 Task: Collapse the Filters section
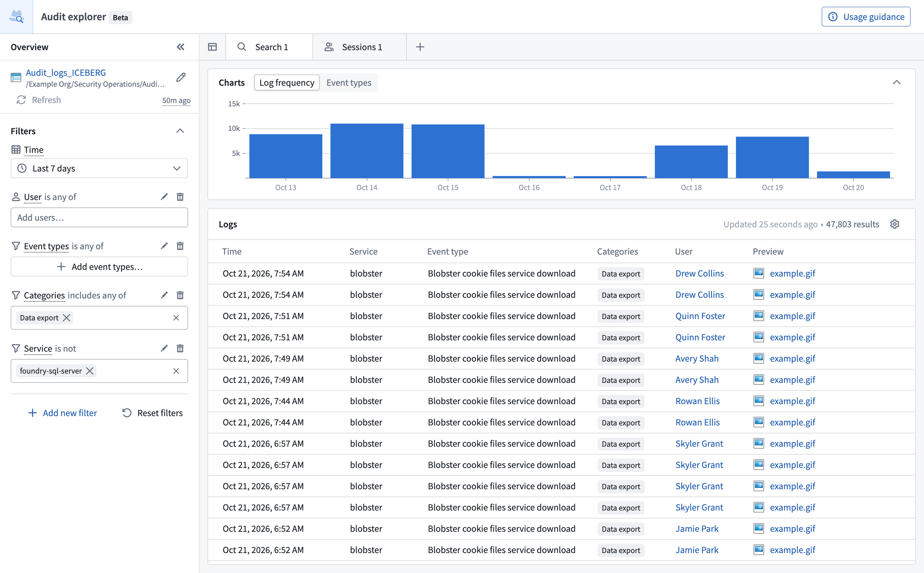[x=180, y=131]
